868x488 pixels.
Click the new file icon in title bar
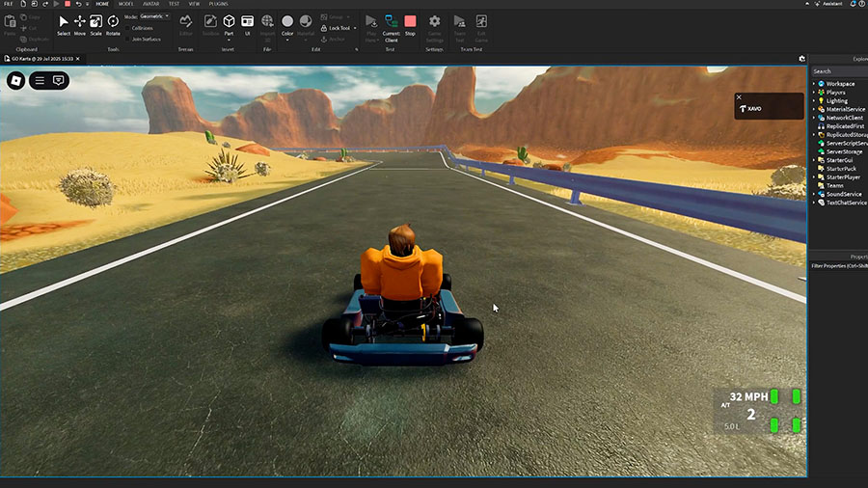point(23,4)
